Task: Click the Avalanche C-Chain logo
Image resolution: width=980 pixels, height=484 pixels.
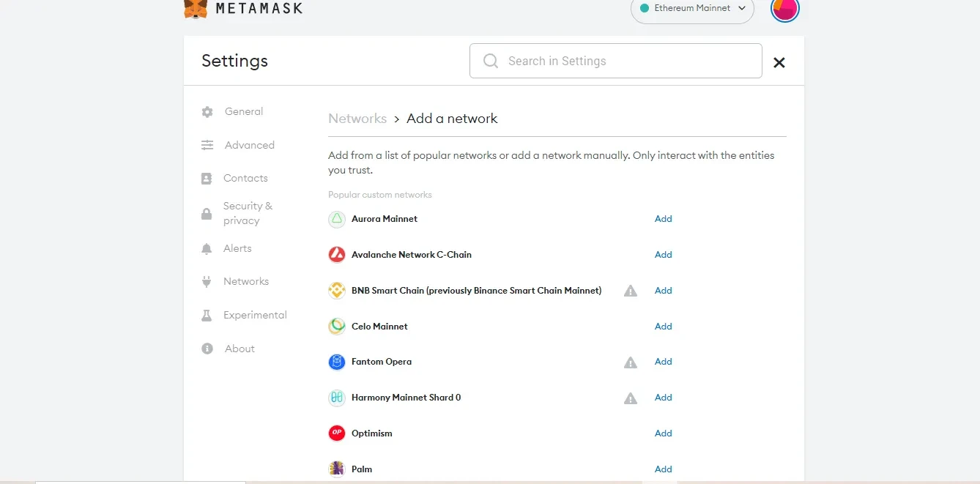Action: pyautogui.click(x=336, y=254)
